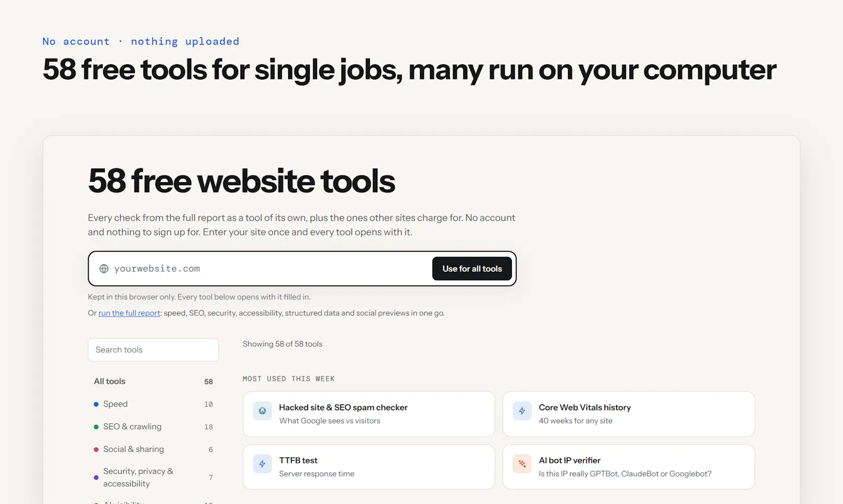This screenshot has height=504, width=843.
Task: Open the TTFB test tool card
Action: point(369,467)
